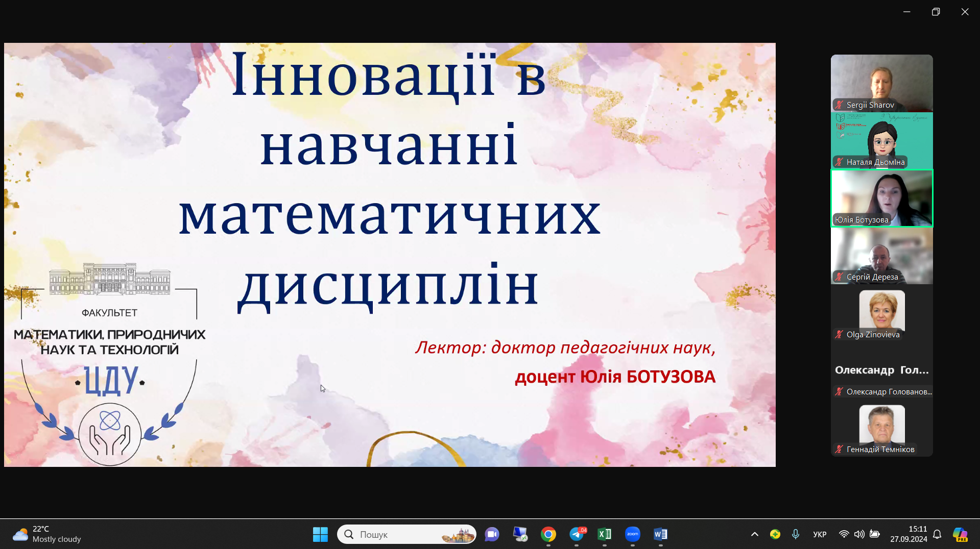Image resolution: width=980 pixels, height=549 pixels.
Task: Switch to Word from the taskbar
Action: point(660,534)
